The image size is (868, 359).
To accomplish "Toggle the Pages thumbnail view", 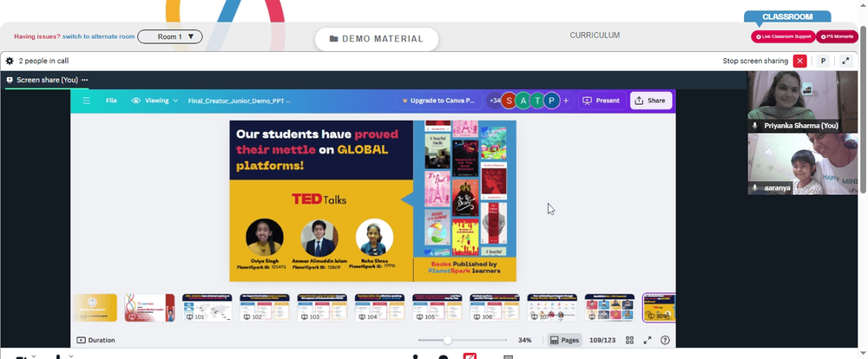I will coord(565,340).
